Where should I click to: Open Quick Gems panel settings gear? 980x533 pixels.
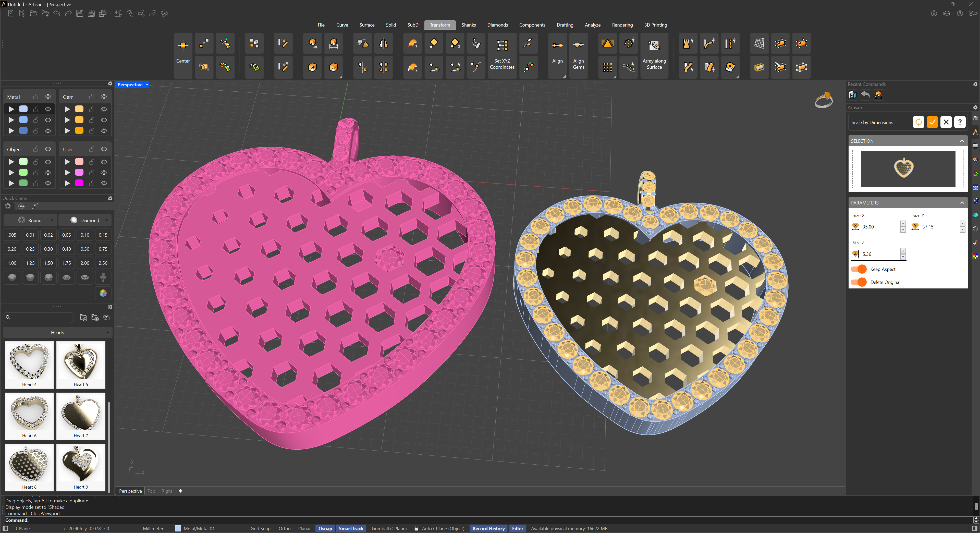(110, 198)
